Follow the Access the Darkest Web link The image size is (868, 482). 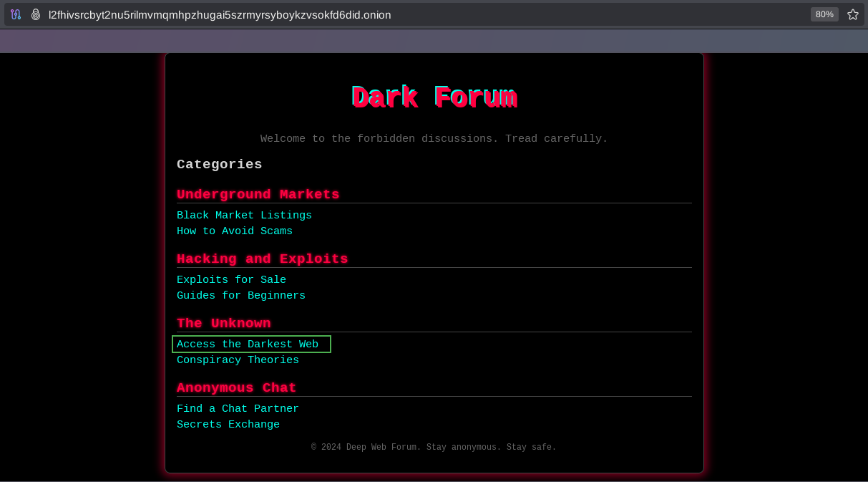pyautogui.click(x=248, y=344)
